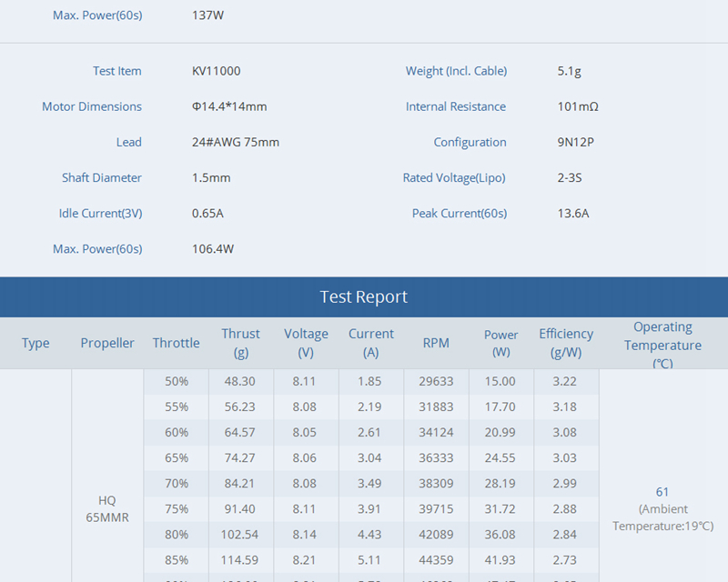This screenshot has width=728, height=582.
Task: Click the operating temperature value 61
Action: coord(662,492)
